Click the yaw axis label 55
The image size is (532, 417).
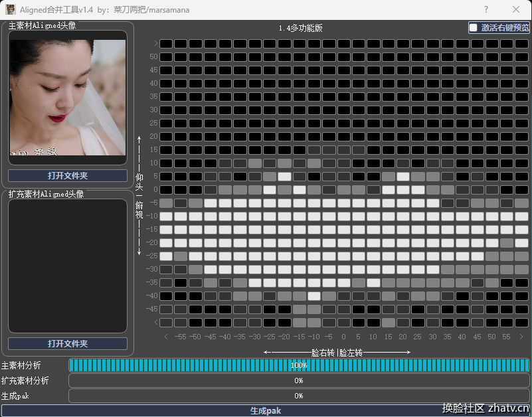(506, 337)
